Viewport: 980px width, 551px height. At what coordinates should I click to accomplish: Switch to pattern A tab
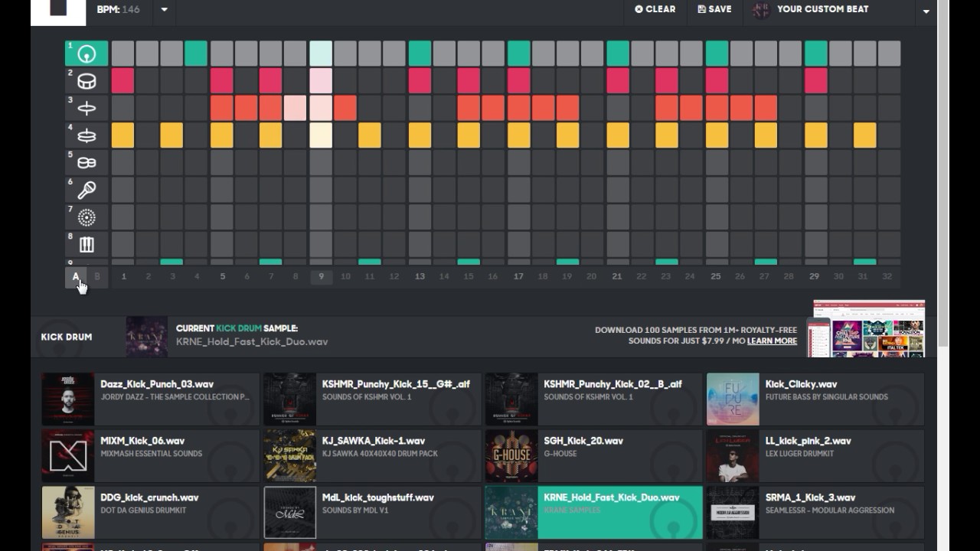(x=76, y=276)
